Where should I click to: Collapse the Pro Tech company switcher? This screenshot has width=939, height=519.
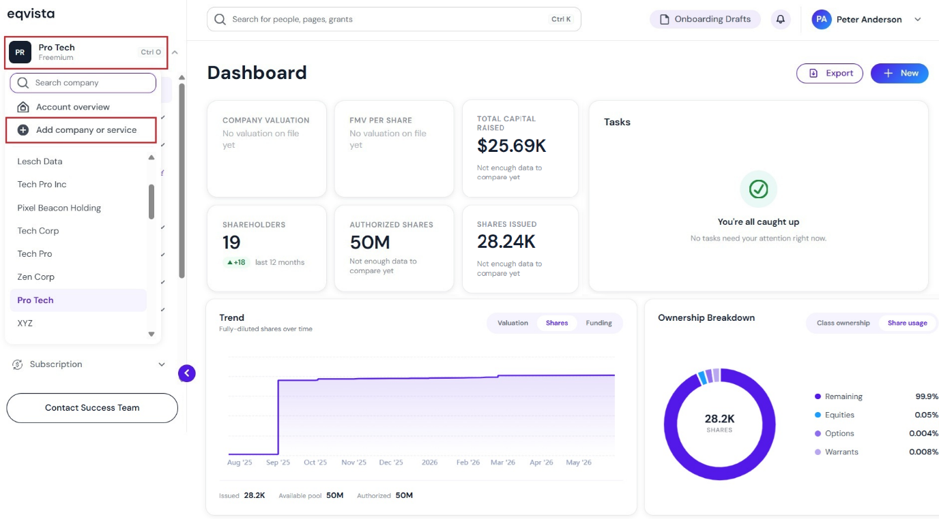pos(175,52)
